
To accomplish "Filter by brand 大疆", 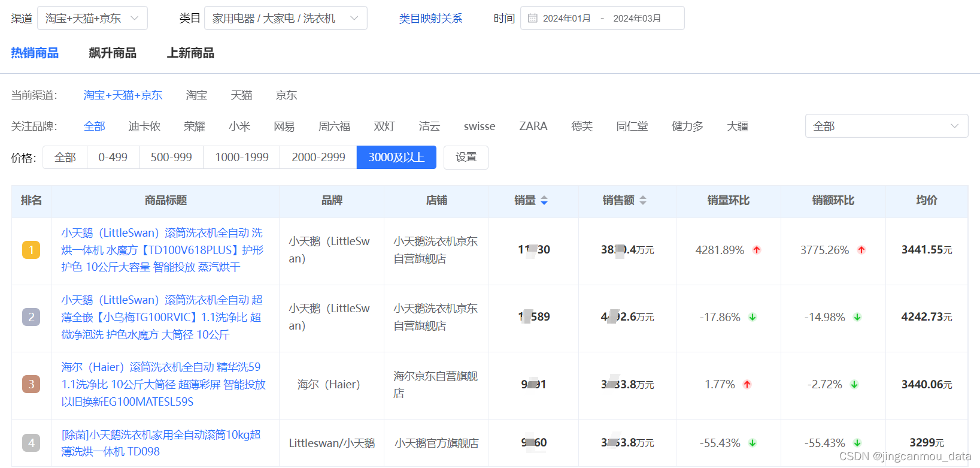I will 738,126.
